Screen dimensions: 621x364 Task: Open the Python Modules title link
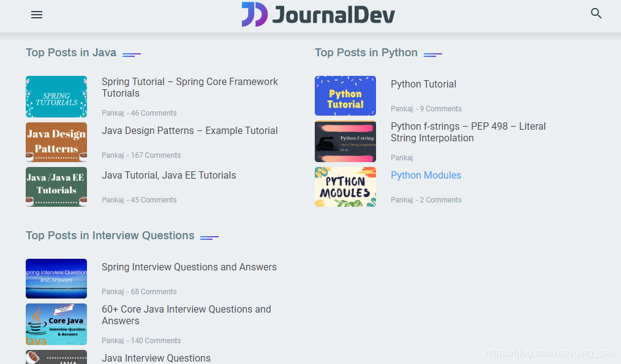click(426, 176)
